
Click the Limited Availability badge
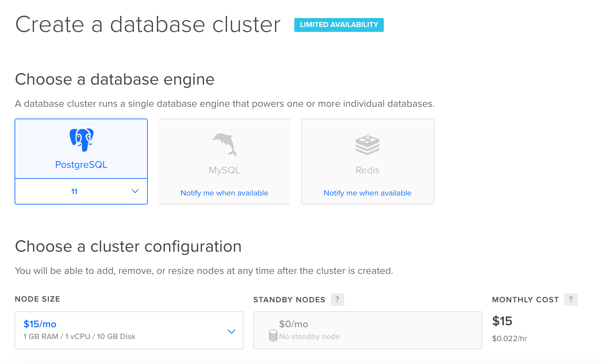(x=339, y=25)
